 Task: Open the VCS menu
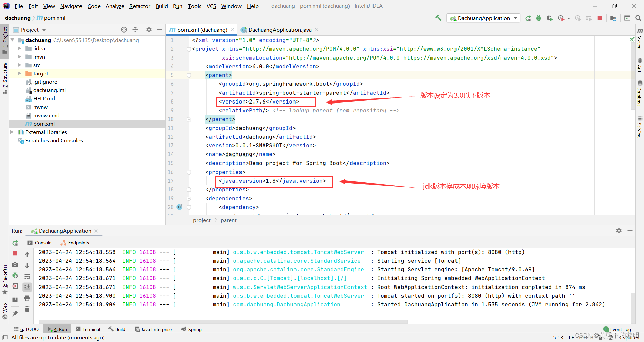pos(211,6)
